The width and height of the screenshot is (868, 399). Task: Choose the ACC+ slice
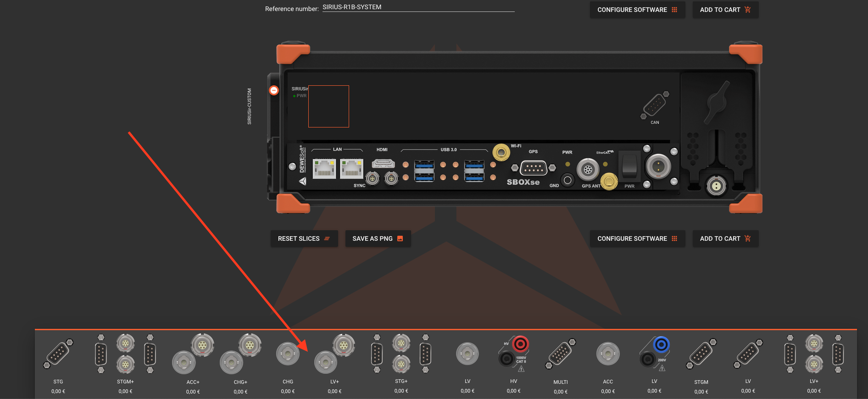click(x=193, y=354)
